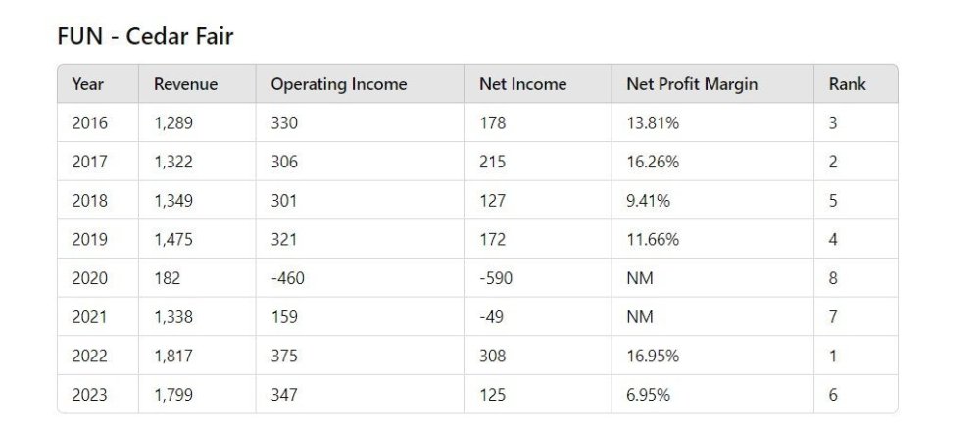The width and height of the screenshot is (980, 428).
Task: Click the 2023 margin value 6.95%
Action: pos(648,395)
